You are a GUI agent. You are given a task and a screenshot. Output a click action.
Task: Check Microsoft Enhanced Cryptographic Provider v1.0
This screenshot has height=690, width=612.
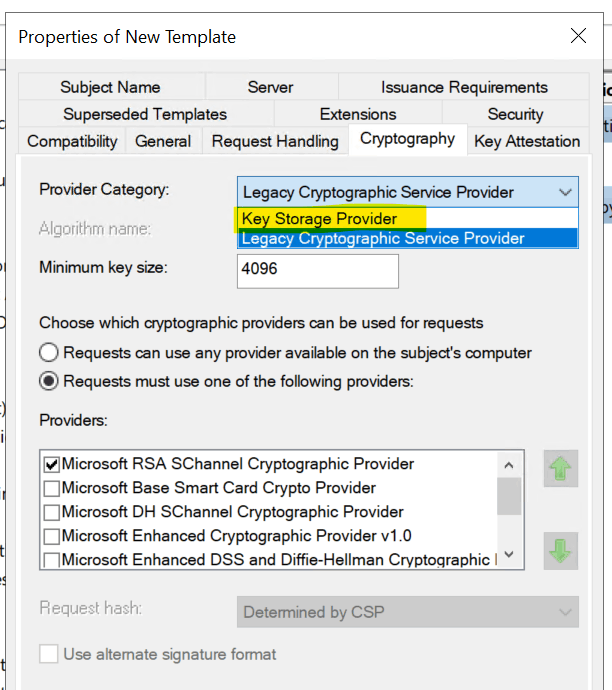52,536
